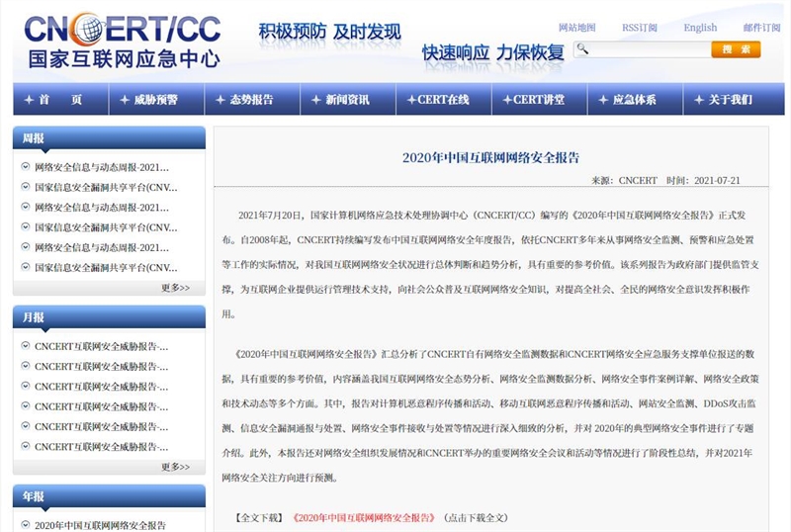Viewport: 791px width, 532px height.
Task: Switch to the English version link
Action: pyautogui.click(x=700, y=28)
